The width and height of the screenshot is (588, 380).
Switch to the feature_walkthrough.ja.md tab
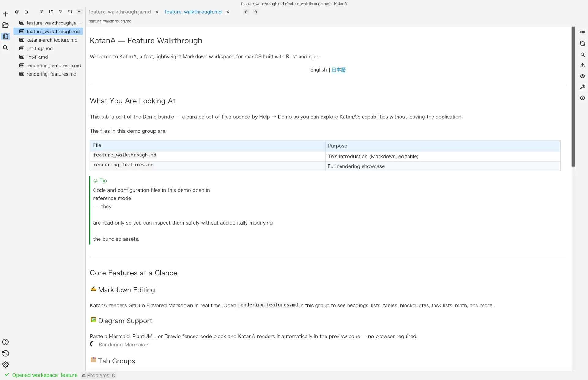pyautogui.click(x=119, y=12)
